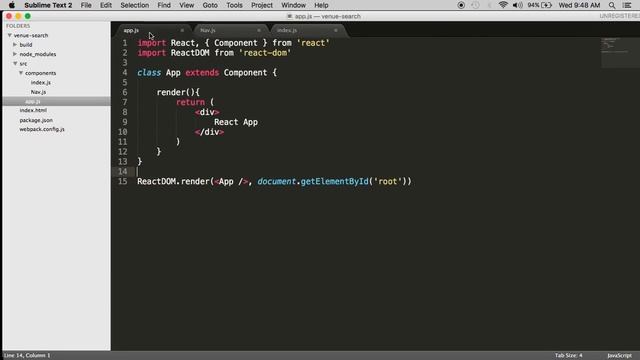Open the View menu

(187, 5)
